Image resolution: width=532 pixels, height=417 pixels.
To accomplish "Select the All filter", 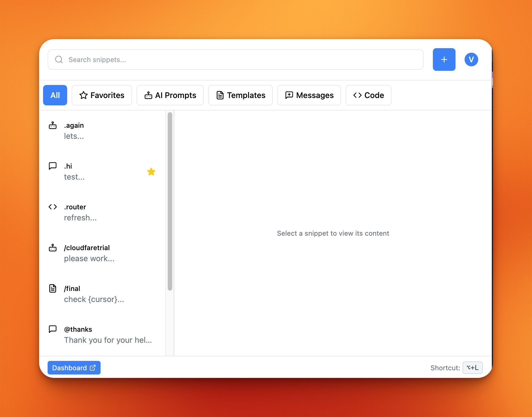I will (55, 95).
